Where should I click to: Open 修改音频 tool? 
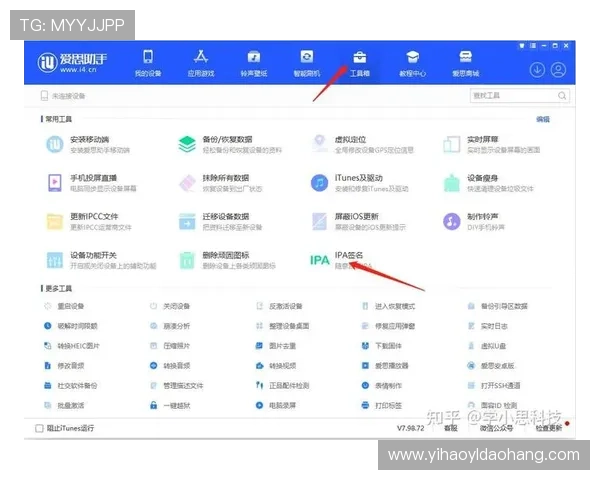tap(64, 366)
